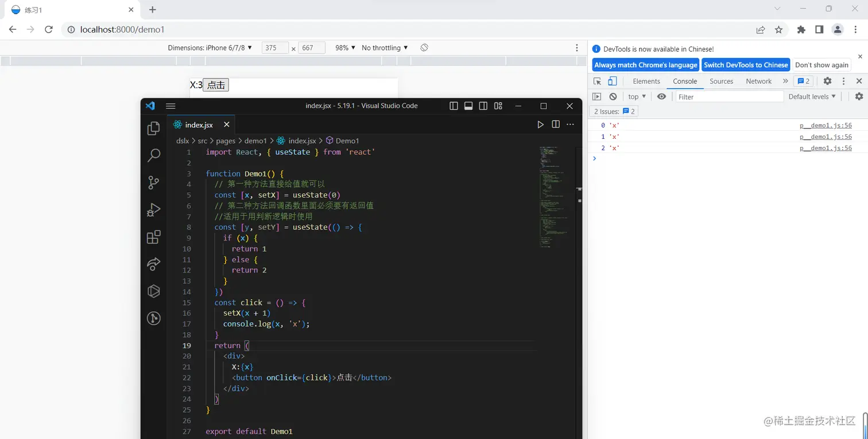Open the p__demo1.js:56 link for log 0 'x'
The width and height of the screenshot is (868, 439).
826,125
